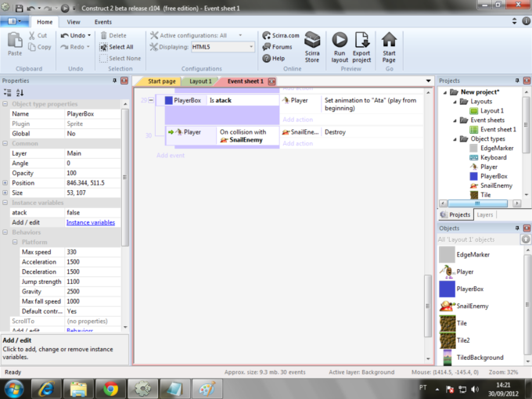Open the application file menu button
Image resolution: width=532 pixels, height=399 pixels.
coord(14,21)
